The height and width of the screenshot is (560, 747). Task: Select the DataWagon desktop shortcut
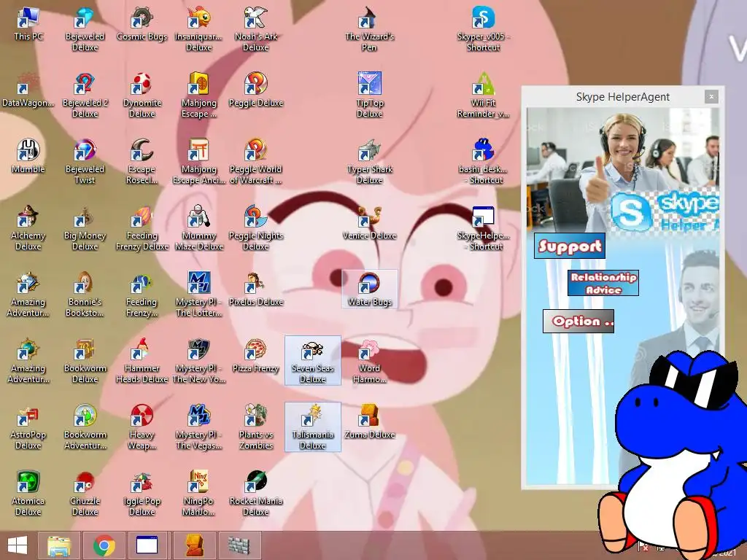point(28,91)
